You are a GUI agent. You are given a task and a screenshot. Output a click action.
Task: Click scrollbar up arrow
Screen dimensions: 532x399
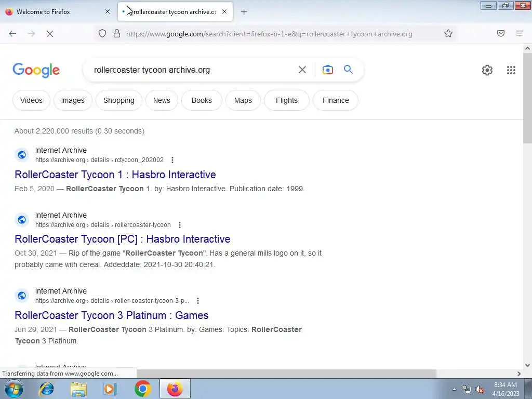coord(527,48)
